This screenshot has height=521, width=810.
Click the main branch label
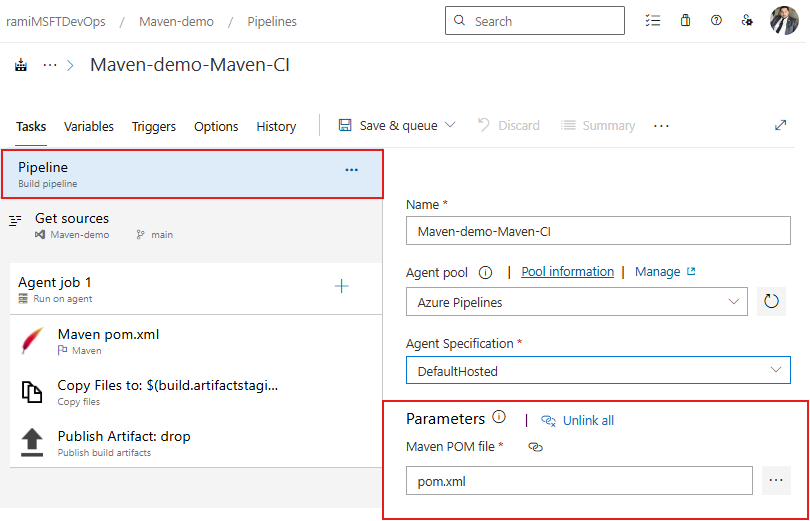(162, 235)
